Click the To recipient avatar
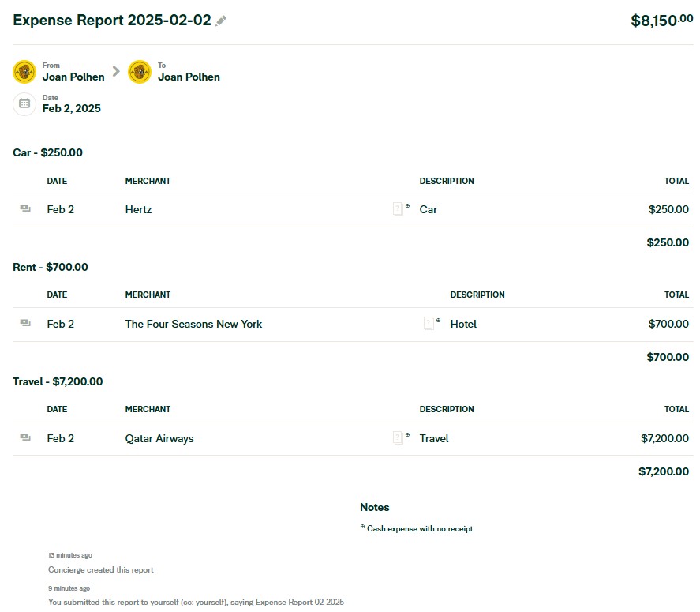Screen dimensions: 700x612 140,72
